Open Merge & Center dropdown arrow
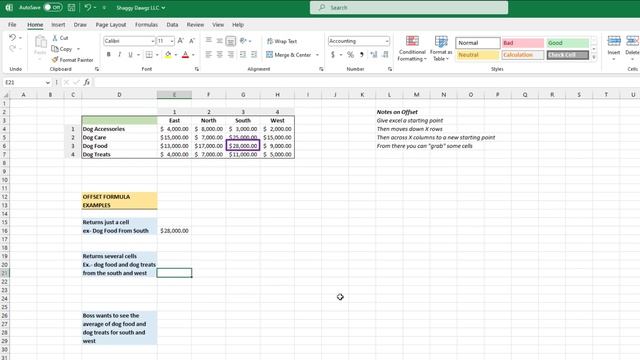This screenshot has height=360, width=640. tap(318, 55)
